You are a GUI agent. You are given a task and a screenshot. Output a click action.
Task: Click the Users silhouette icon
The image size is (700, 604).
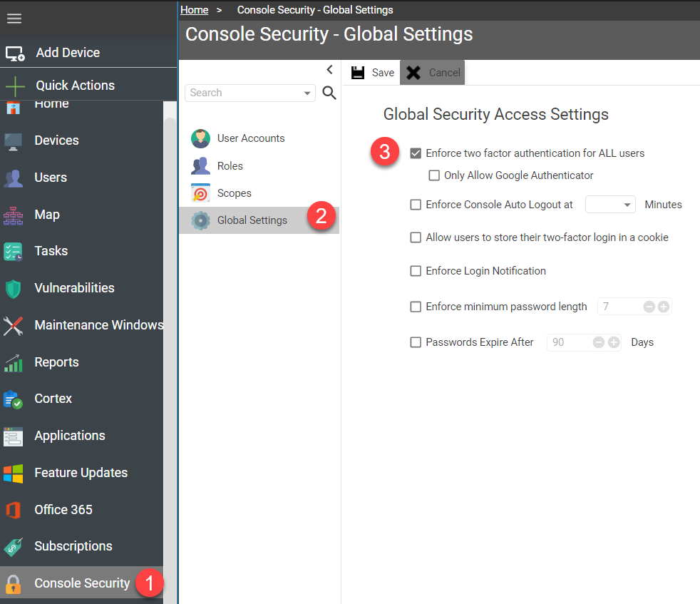click(13, 178)
